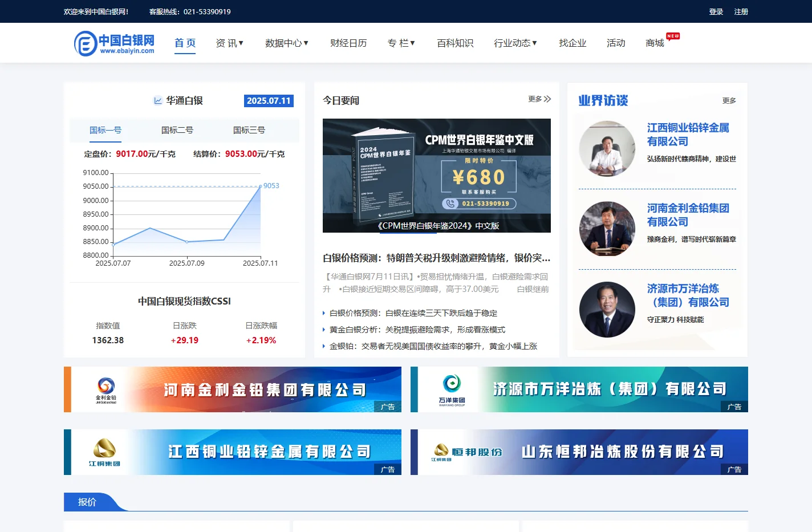
Task: Click the index value 1362.38
Action: coord(108,340)
